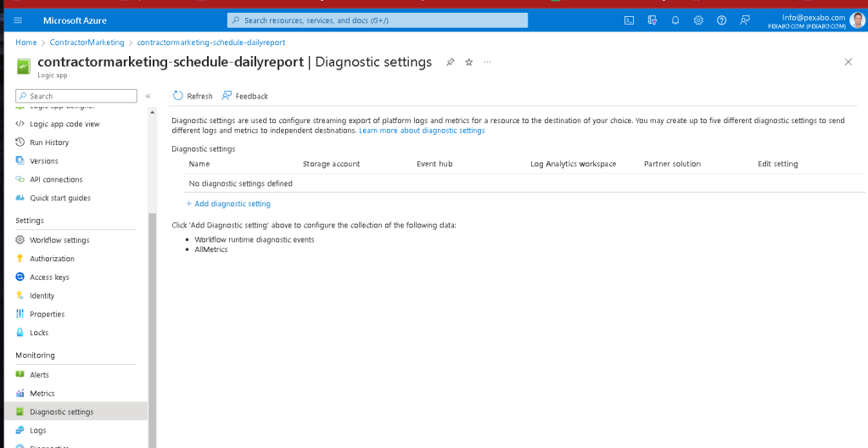The image size is (868, 448).
Task: Click the Identity icon in sidebar
Action: 20,296
